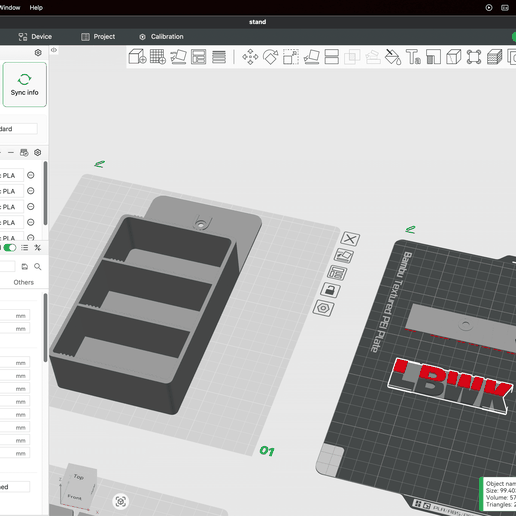Click the greyed Support painting icon
Screen dimensions: 516x516
point(373,57)
